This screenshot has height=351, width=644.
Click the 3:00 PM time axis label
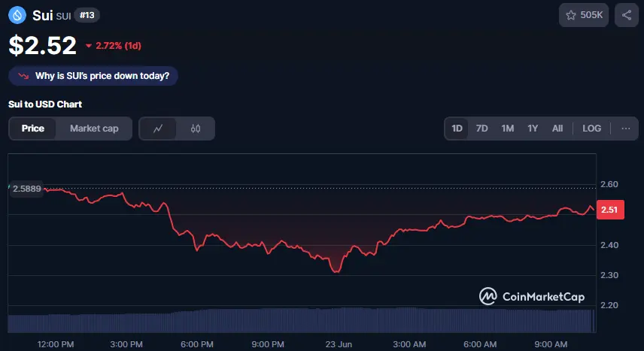pos(126,344)
